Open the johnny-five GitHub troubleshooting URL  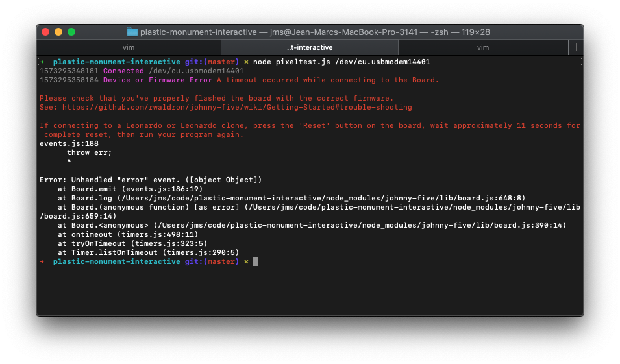237,107
